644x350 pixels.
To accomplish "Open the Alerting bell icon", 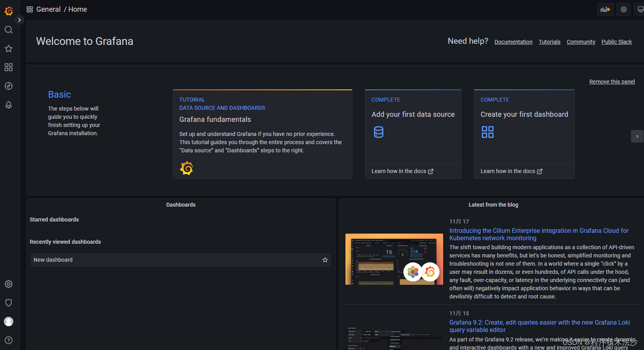I will 9,105.
